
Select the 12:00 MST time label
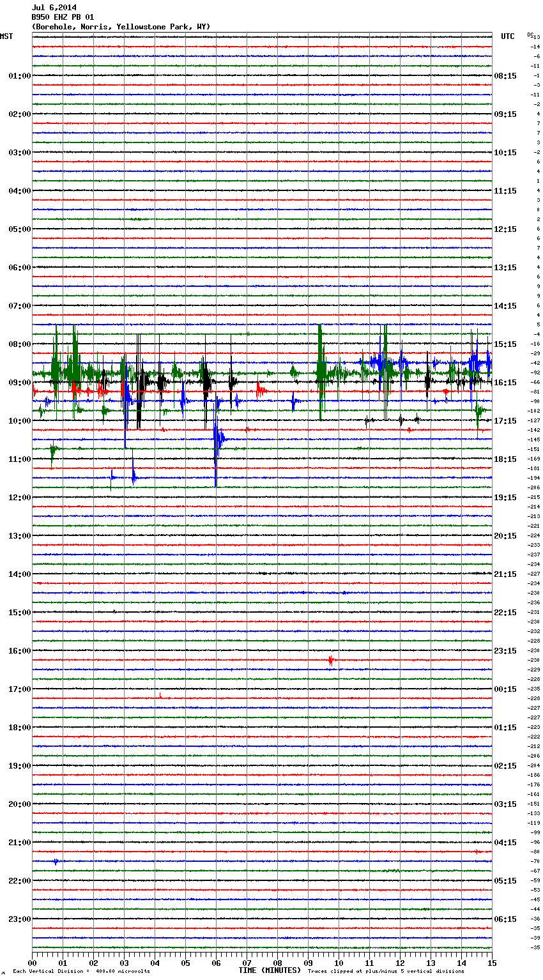click(x=19, y=498)
